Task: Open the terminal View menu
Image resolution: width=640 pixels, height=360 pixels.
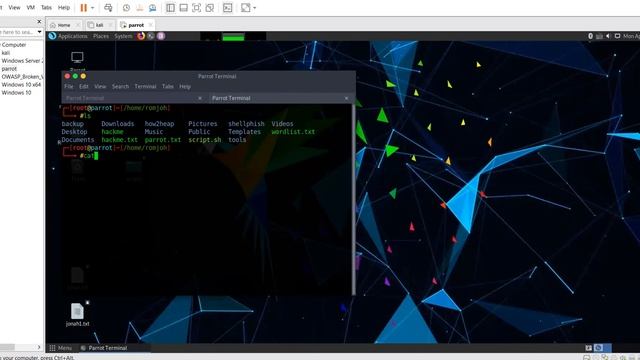Action: [100, 87]
